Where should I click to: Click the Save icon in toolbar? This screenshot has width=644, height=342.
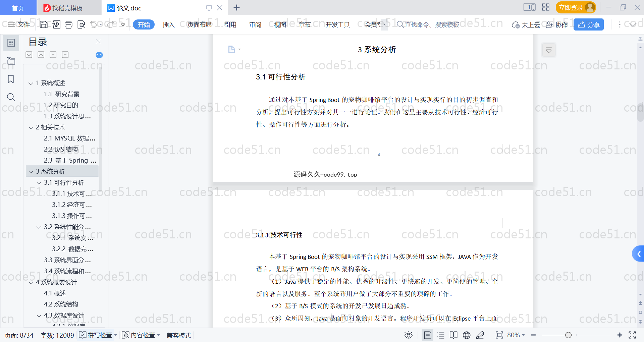pos(44,24)
